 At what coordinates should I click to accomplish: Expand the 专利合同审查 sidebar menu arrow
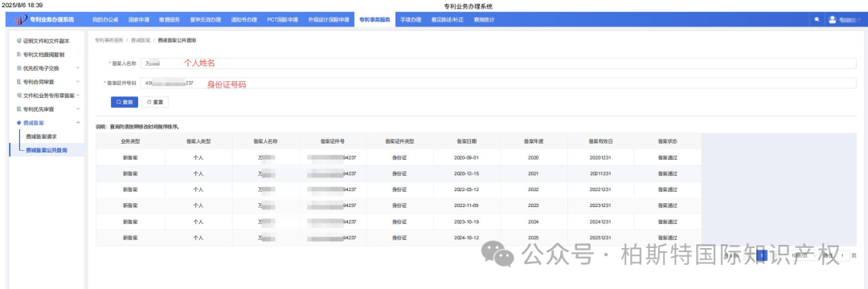coord(77,82)
